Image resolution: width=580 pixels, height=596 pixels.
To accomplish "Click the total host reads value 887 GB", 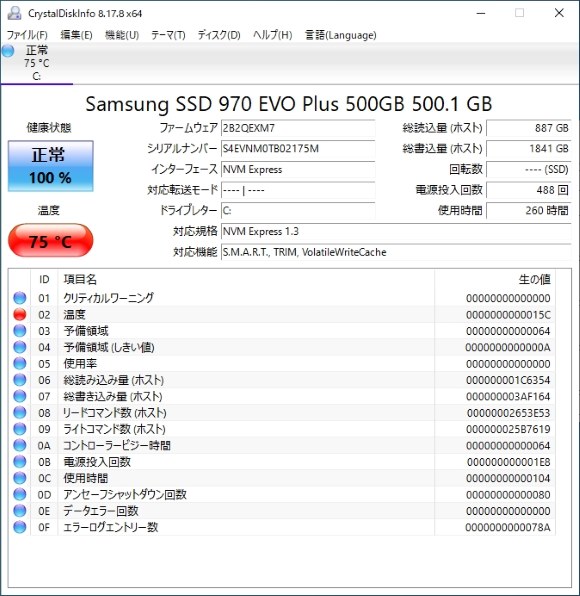I will tap(529, 128).
